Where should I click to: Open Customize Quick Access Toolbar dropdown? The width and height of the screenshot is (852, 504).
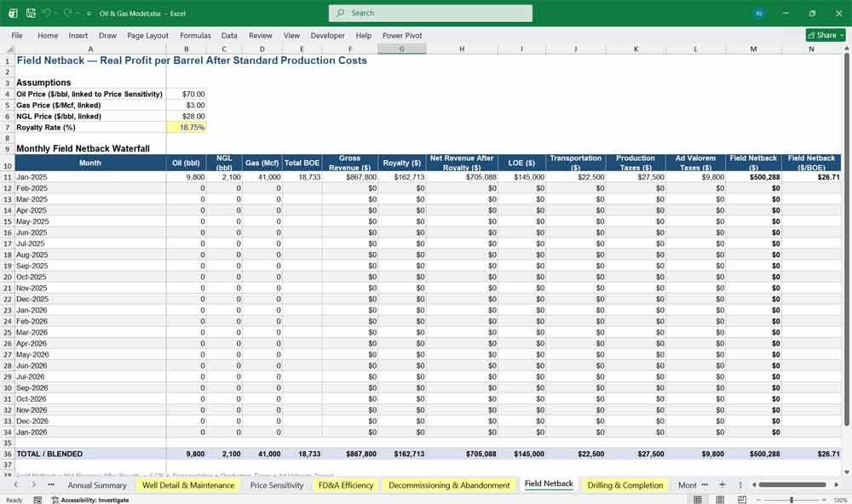click(89, 14)
